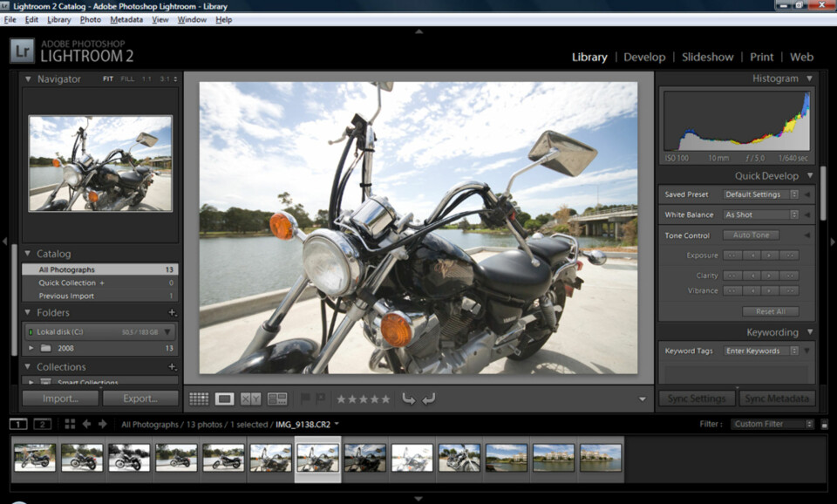Flag the photo as rejected

320,398
